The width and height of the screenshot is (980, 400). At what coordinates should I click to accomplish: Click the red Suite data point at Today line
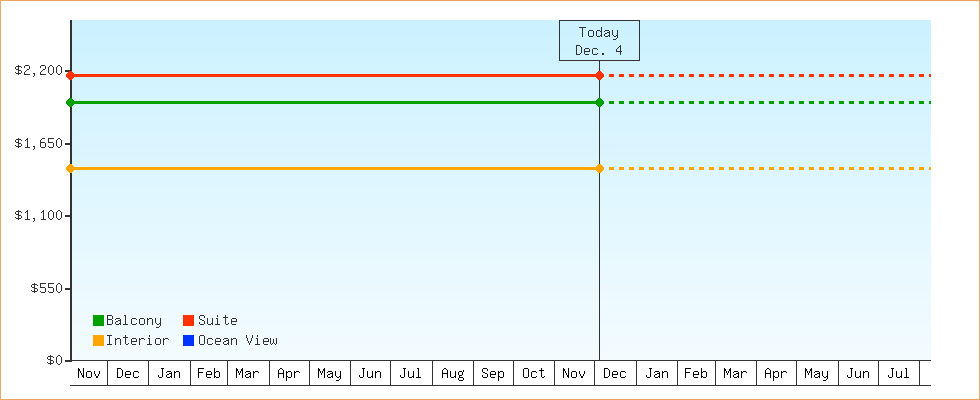click(x=599, y=76)
